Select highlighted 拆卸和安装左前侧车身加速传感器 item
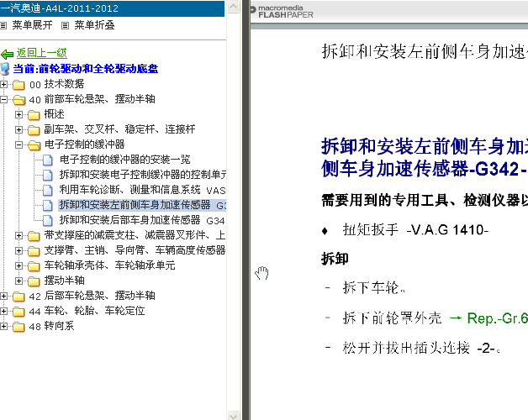Image resolution: width=528 pixels, height=420 pixels. [x=142, y=205]
